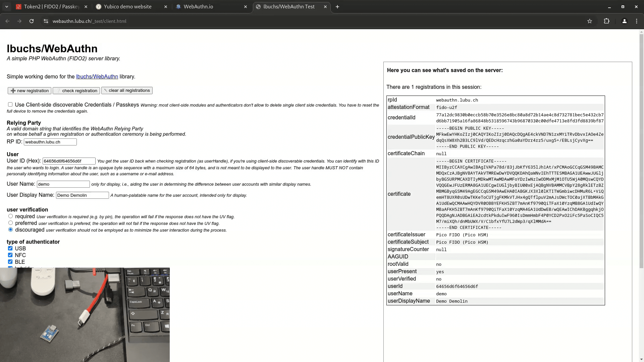The height and width of the screenshot is (362, 644).
Task: Click the certificateSubject value Pico FIDO
Action: tap(462, 242)
